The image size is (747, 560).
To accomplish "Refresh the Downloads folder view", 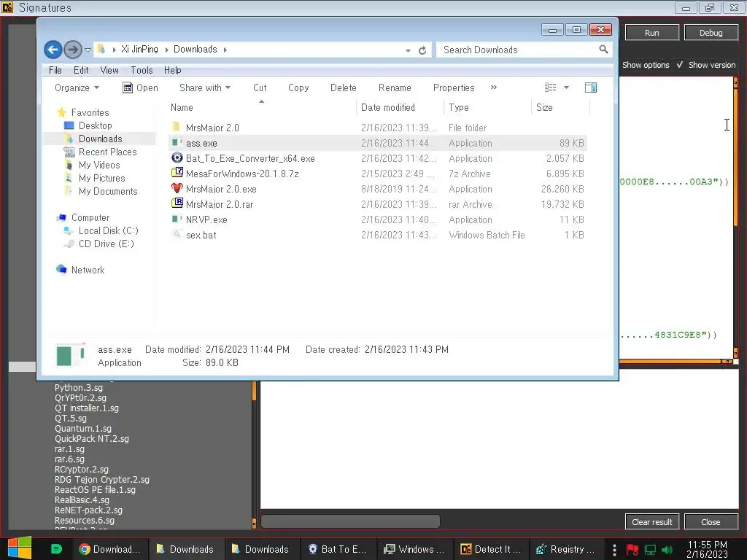I will pyautogui.click(x=422, y=50).
